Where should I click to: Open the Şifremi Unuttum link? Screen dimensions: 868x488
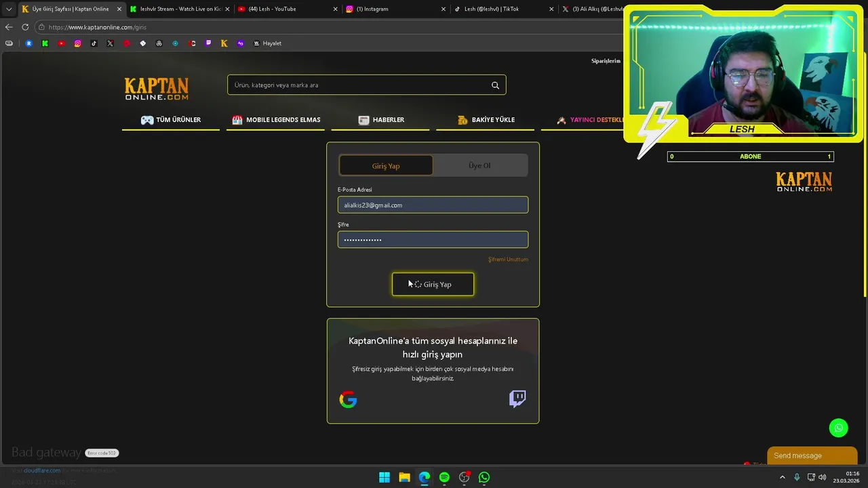coord(508,260)
